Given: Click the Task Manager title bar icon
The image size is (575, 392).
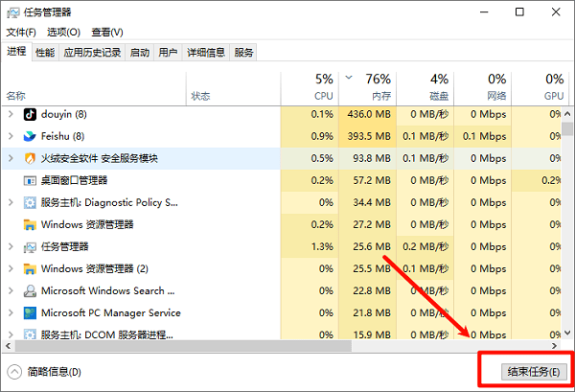Looking at the screenshot, I should pos(12,12).
